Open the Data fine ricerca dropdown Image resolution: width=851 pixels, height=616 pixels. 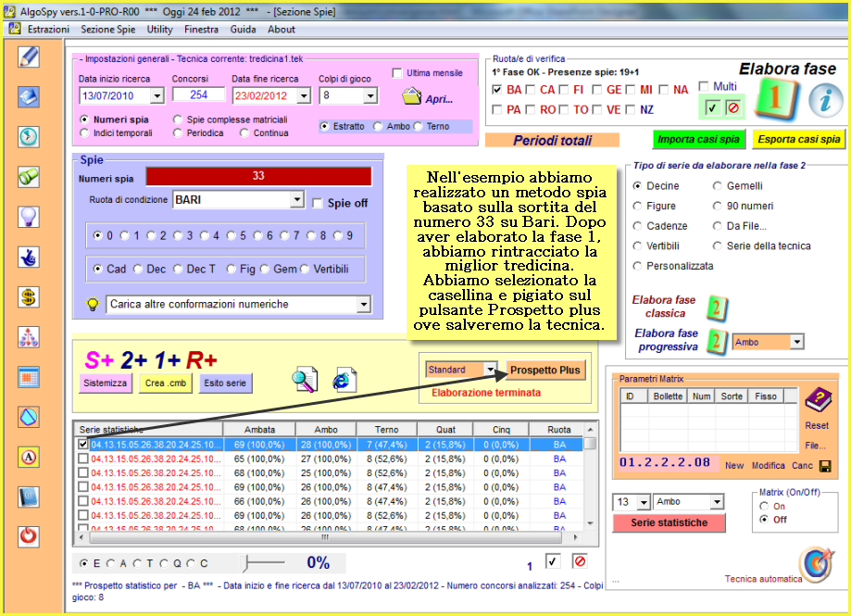(x=304, y=96)
